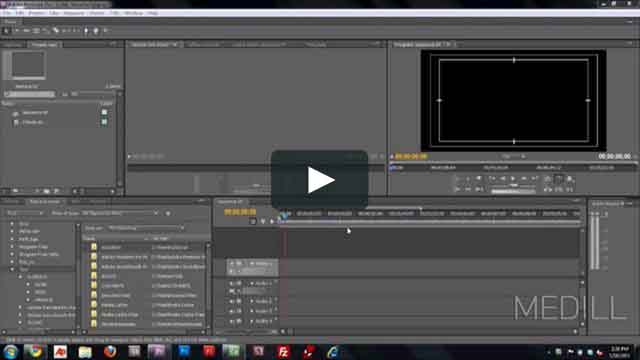Open the View as dropdown in Media Browser

(146, 228)
